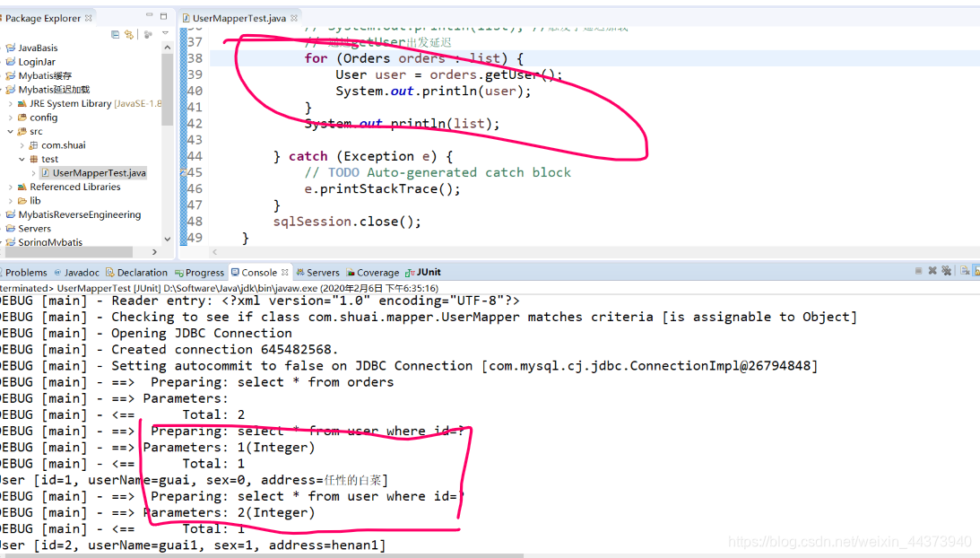980x558 pixels.
Task: Select the SpringMvbatis project
Action: (x=44, y=242)
